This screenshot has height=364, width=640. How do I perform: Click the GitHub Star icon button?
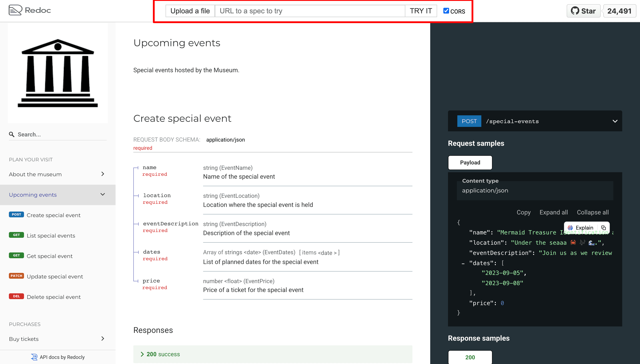[583, 11]
